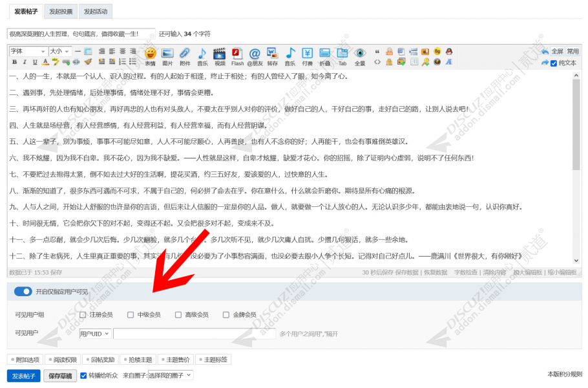Screen dimensions: 588x388
Task: Check the 注册会员 checkbox
Action: 83,315
